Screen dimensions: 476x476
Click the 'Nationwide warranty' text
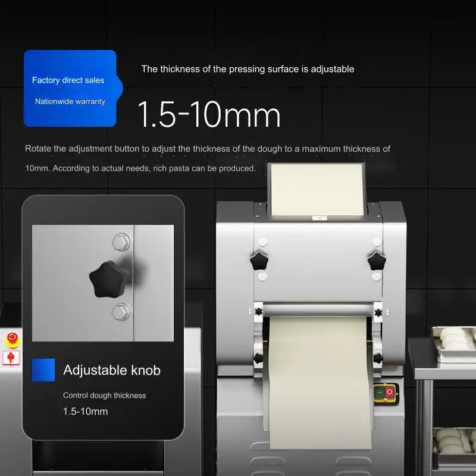70,101
